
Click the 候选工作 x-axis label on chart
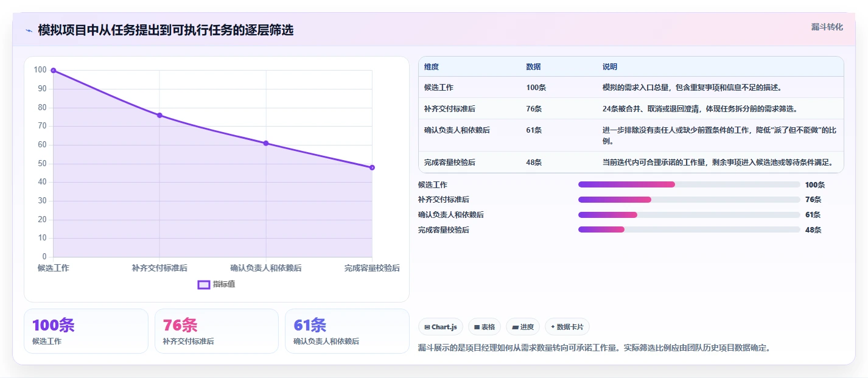point(54,268)
